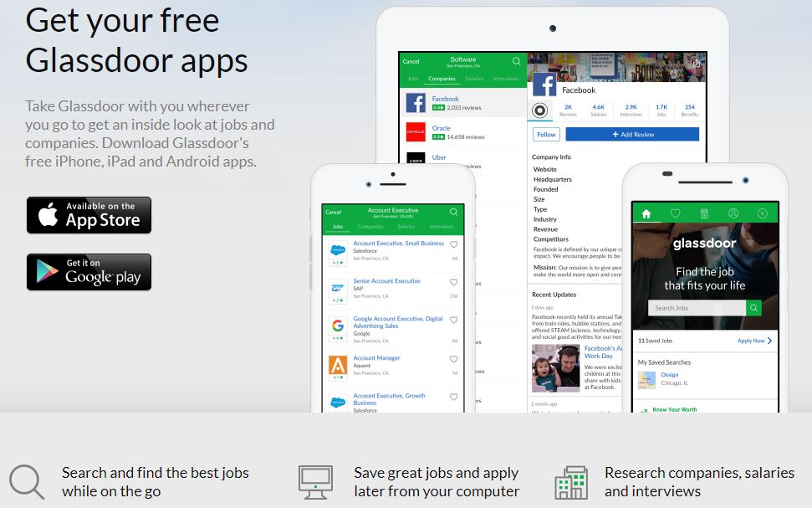Screen dimensions: 812x508
Task: Save Senior Account Executive job with heart
Action: [x=453, y=283]
